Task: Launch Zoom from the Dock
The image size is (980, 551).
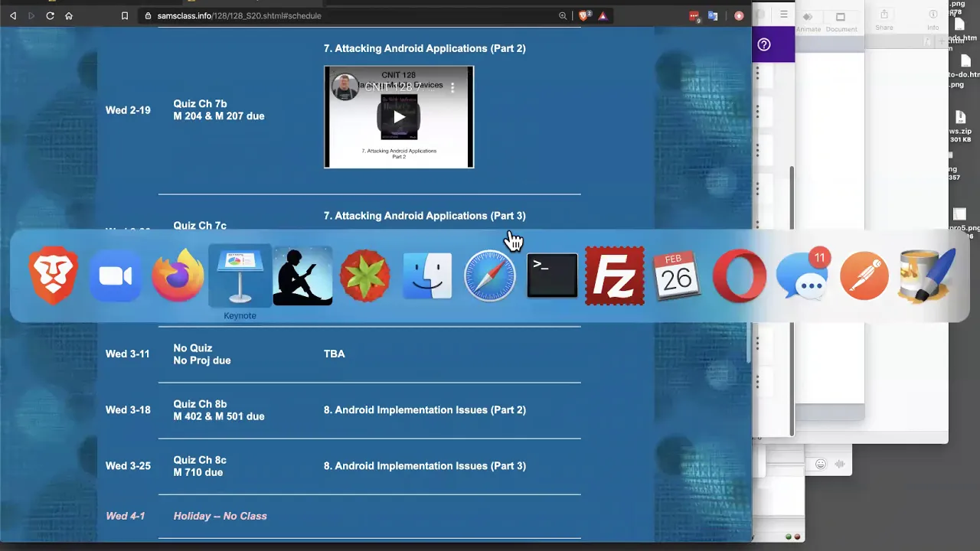Action: (x=116, y=275)
